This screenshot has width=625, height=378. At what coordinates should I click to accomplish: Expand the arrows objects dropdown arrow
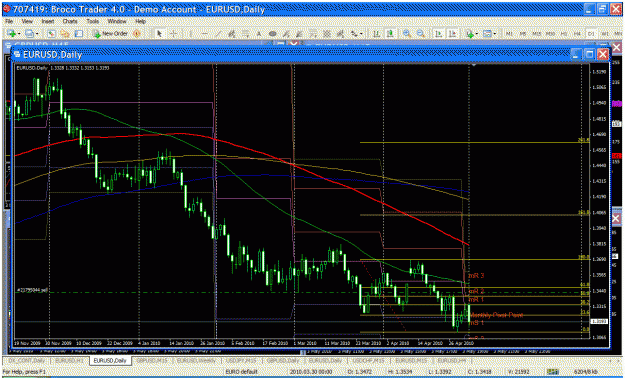pyautogui.click(x=361, y=34)
